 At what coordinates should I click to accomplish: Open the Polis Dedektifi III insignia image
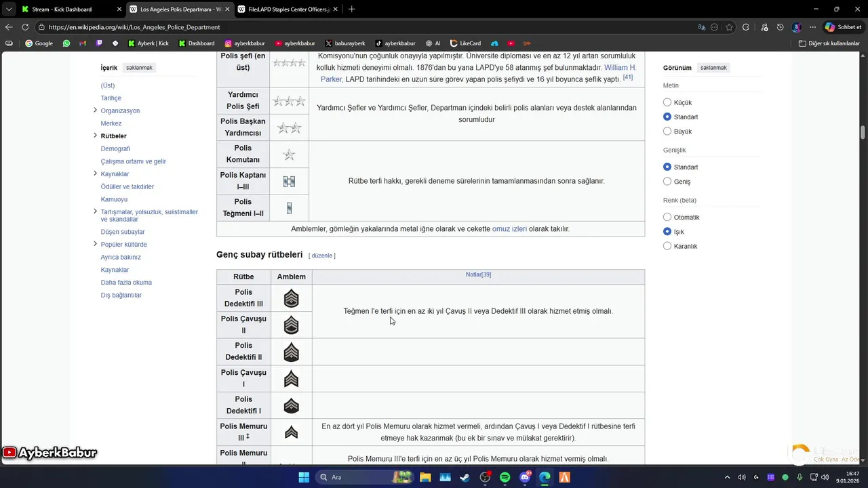(x=291, y=298)
